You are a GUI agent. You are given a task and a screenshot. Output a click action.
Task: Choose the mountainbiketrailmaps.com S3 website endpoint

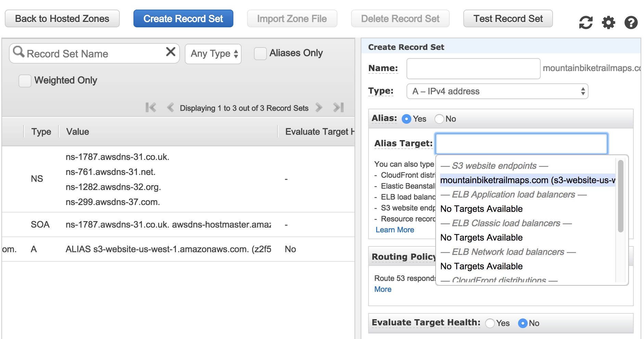click(528, 180)
